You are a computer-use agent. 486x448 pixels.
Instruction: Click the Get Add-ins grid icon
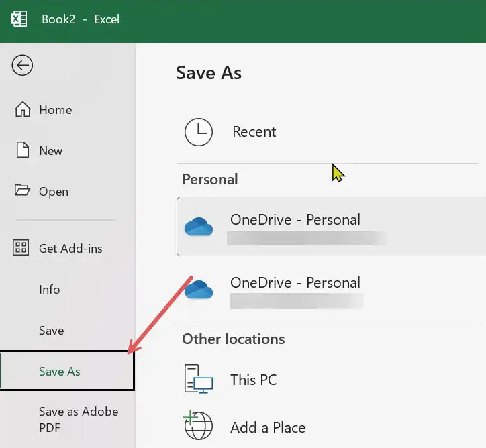click(x=22, y=249)
